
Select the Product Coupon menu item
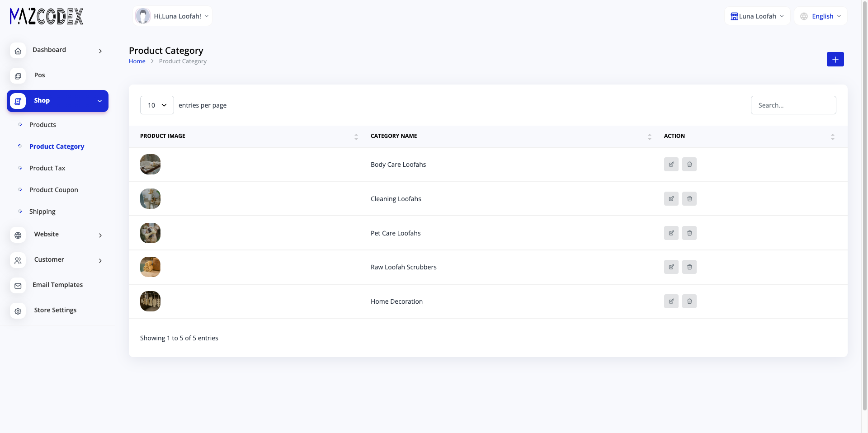(53, 190)
